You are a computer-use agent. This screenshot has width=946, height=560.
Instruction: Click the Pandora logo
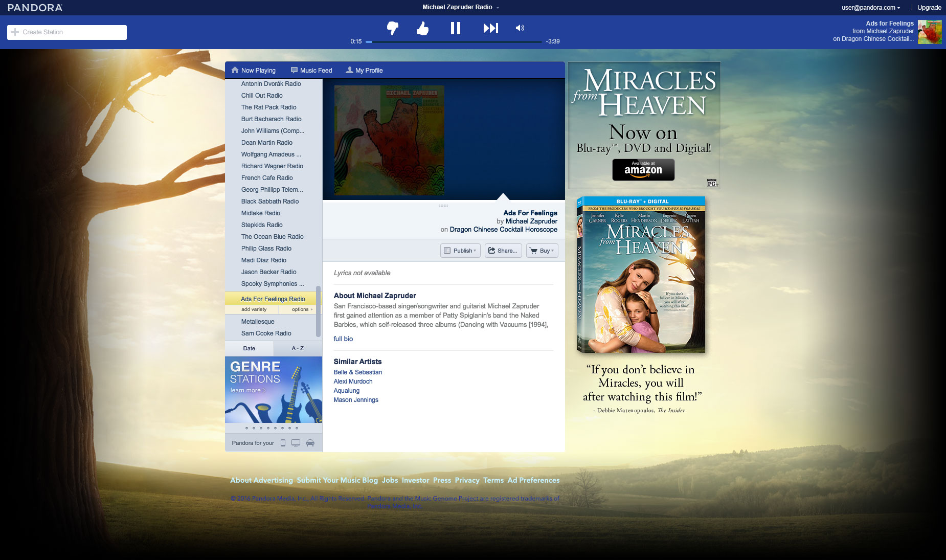(x=35, y=8)
